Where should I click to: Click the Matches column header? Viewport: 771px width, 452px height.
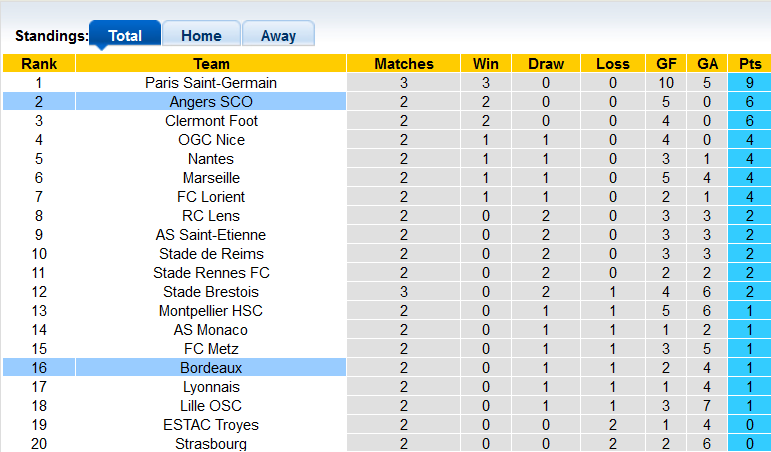tap(404, 64)
